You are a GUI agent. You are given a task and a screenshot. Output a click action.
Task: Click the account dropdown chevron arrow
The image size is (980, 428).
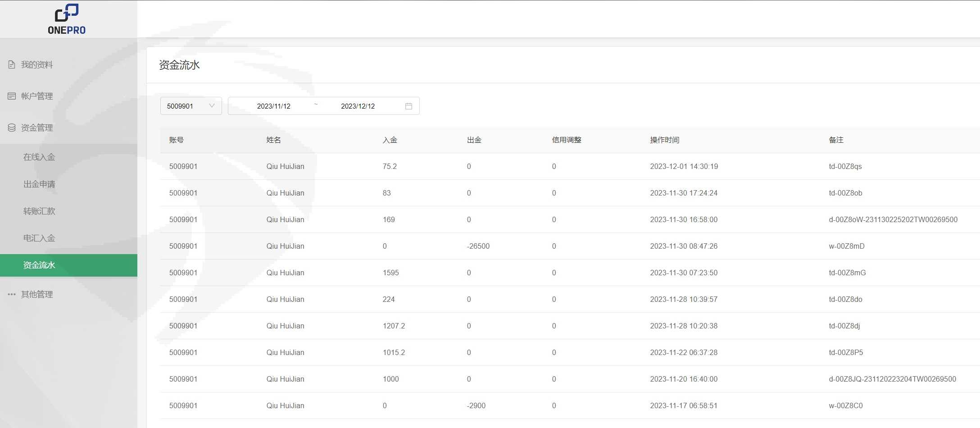(x=212, y=106)
